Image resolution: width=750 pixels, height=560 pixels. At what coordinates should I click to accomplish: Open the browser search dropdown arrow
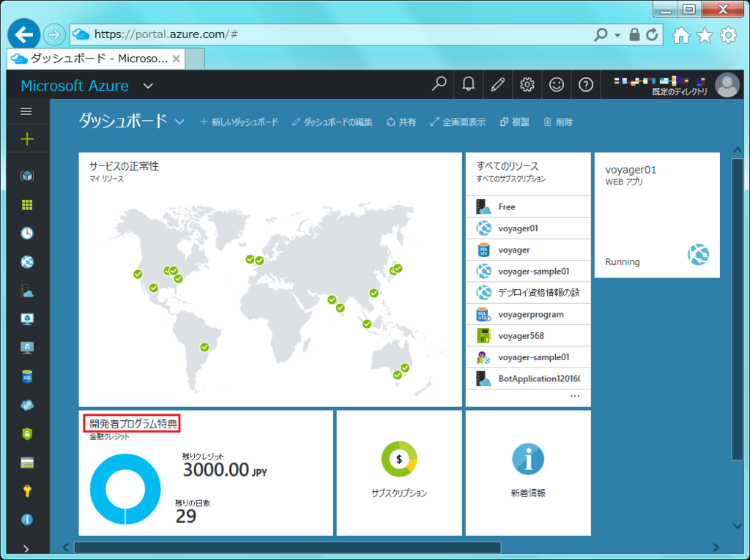(617, 35)
